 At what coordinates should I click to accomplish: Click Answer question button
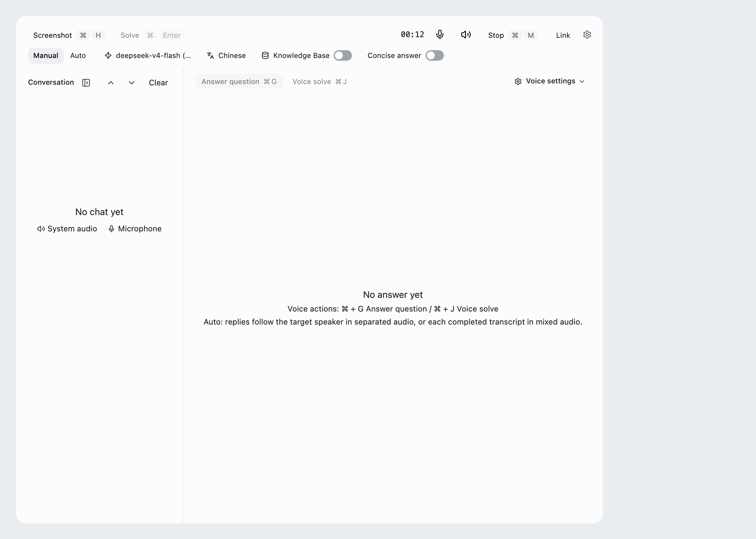pyautogui.click(x=239, y=81)
